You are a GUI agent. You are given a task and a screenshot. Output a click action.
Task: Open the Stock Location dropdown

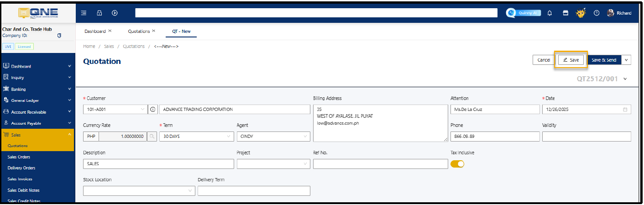tap(139, 191)
